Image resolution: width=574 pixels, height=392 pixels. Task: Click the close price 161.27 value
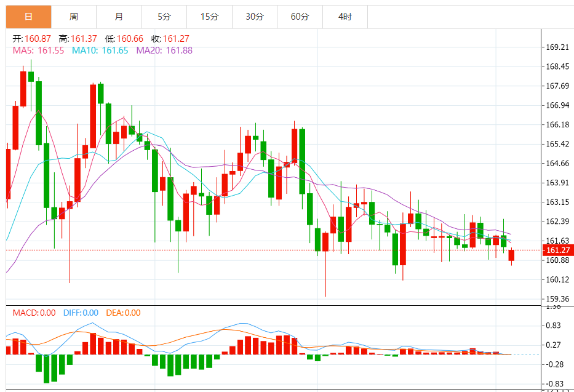tap(176, 39)
